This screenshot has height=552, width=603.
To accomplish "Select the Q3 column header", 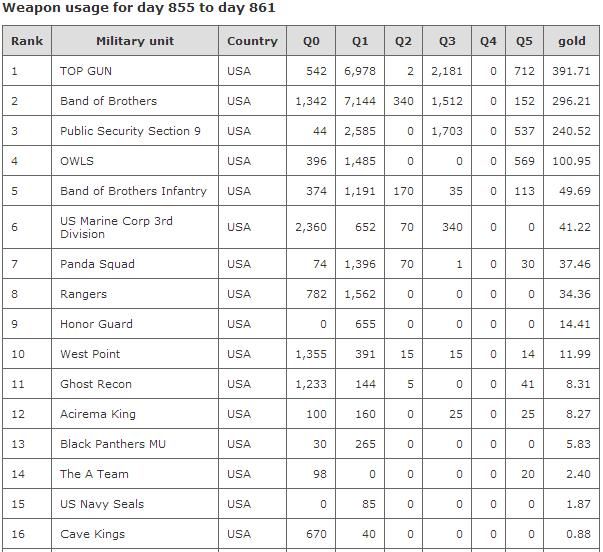I will coord(447,41).
